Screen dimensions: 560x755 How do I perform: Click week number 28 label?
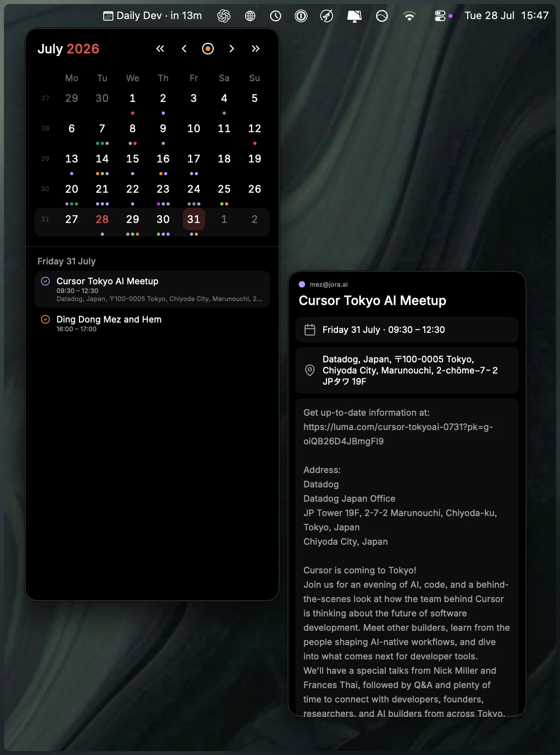45,128
